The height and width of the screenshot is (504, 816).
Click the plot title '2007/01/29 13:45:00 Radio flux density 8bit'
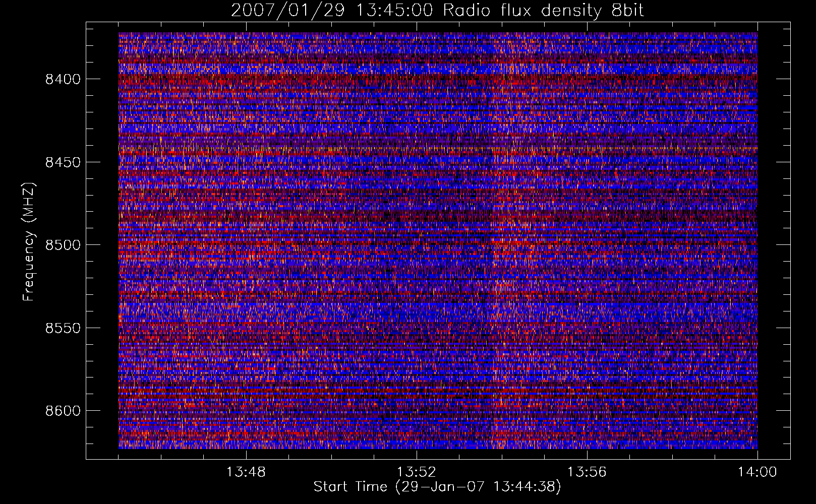tap(437, 10)
